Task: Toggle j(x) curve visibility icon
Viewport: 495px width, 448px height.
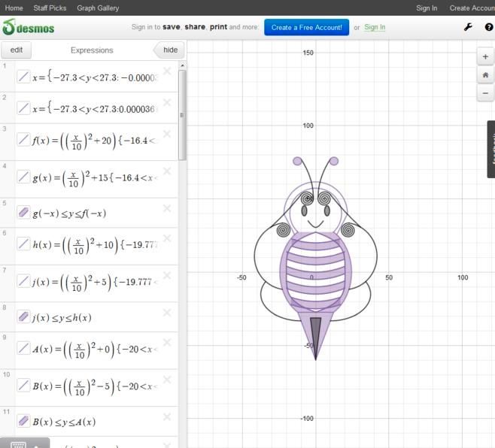Action: 23,281
